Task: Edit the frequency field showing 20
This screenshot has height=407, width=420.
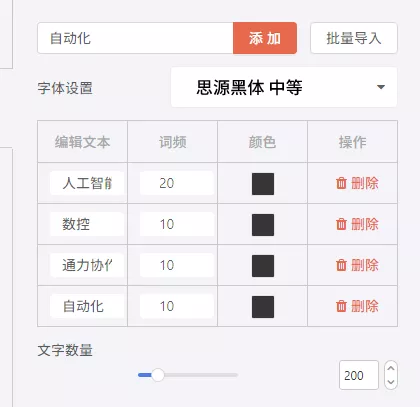Action: (177, 183)
